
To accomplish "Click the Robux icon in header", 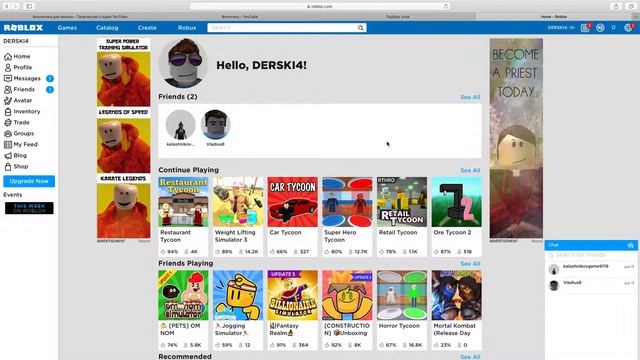I will 600,28.
